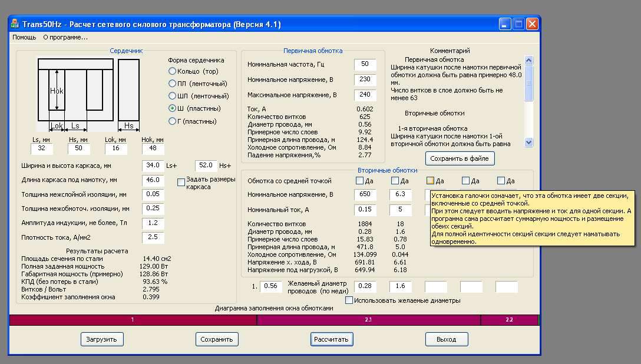Viewport: 641px width, 364px height.
Task: Click the Ls, мм input field
Action: click(42, 149)
